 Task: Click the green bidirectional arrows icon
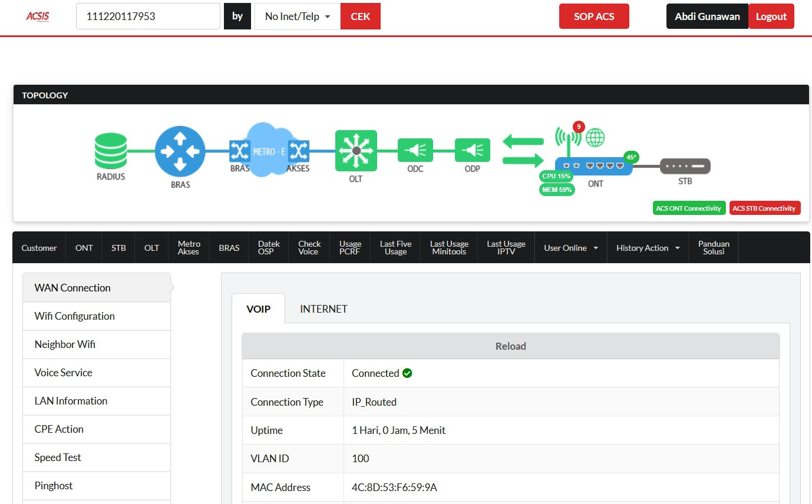pyautogui.click(x=523, y=150)
